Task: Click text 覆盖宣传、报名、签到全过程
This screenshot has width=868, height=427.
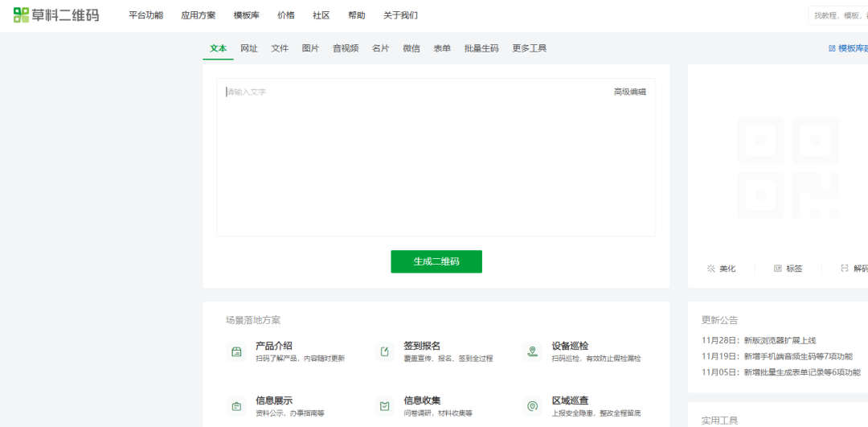Action: pos(448,359)
